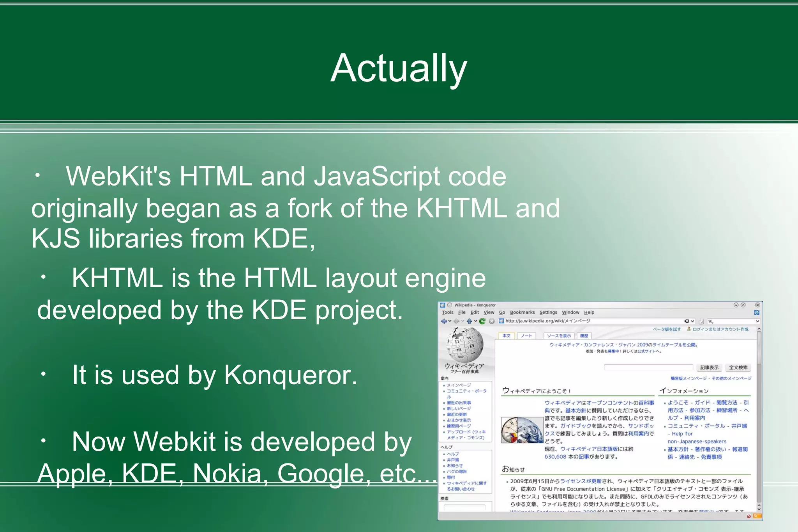Click the Wikipedia globe logo
This screenshot has height=532, width=798.
point(465,345)
